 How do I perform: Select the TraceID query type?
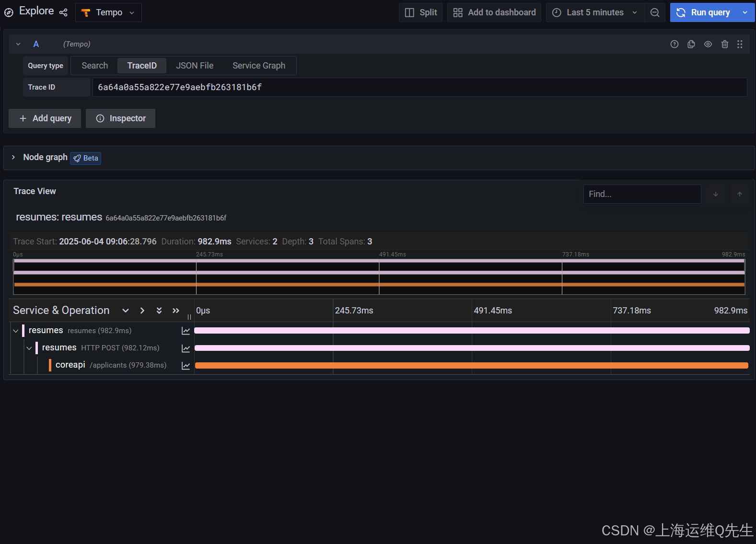click(142, 66)
